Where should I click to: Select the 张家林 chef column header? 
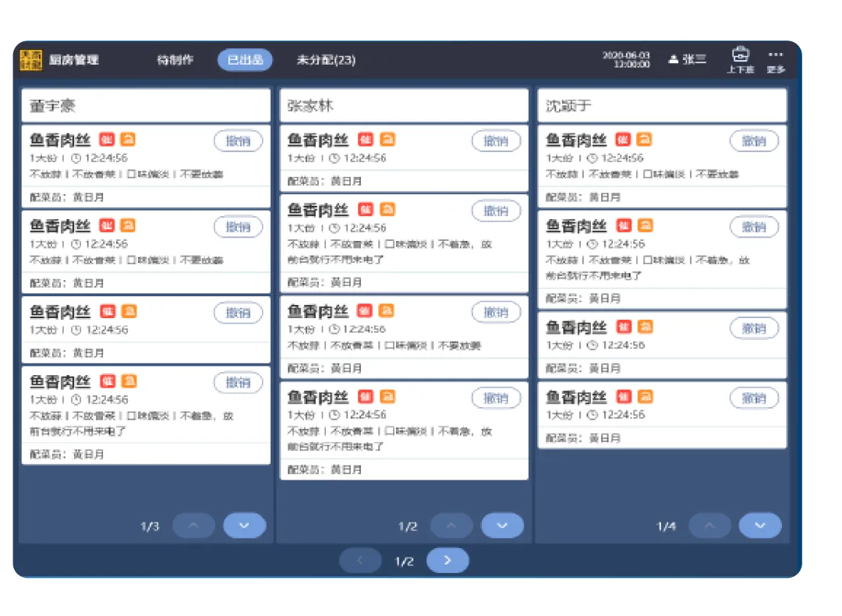click(404, 106)
